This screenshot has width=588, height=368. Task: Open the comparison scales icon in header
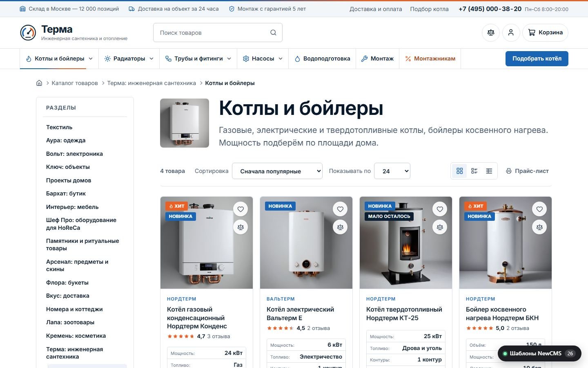click(491, 33)
